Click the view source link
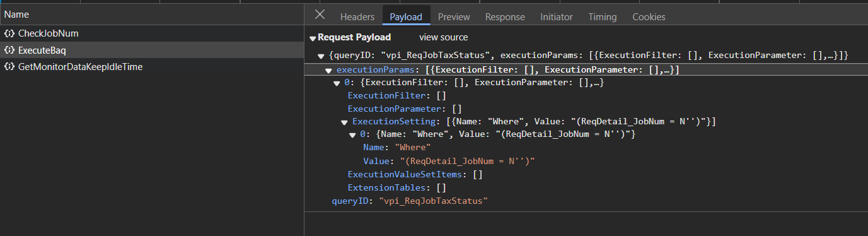This screenshot has width=868, height=236. coord(444,37)
